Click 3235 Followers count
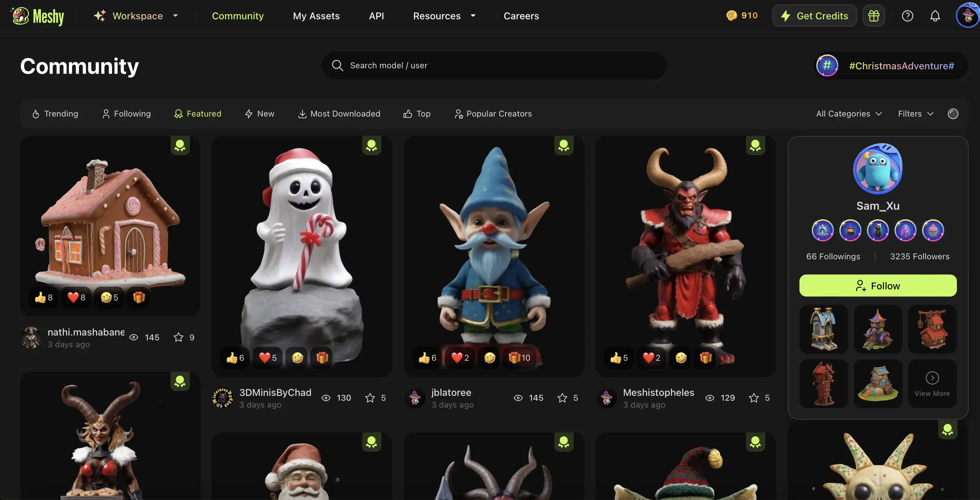The width and height of the screenshot is (980, 500). 919,257
